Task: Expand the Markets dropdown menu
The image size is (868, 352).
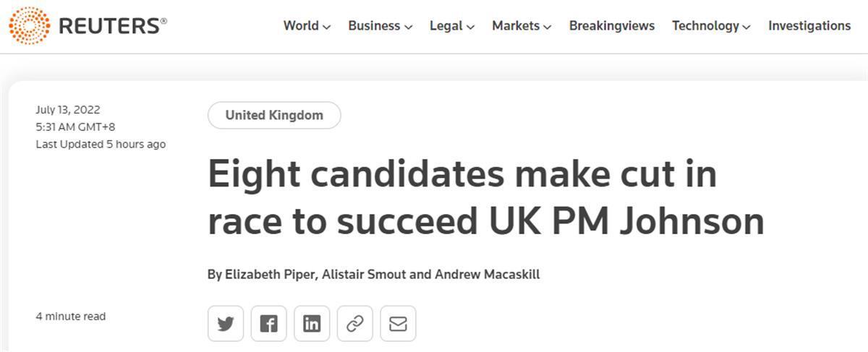Action: (x=522, y=26)
